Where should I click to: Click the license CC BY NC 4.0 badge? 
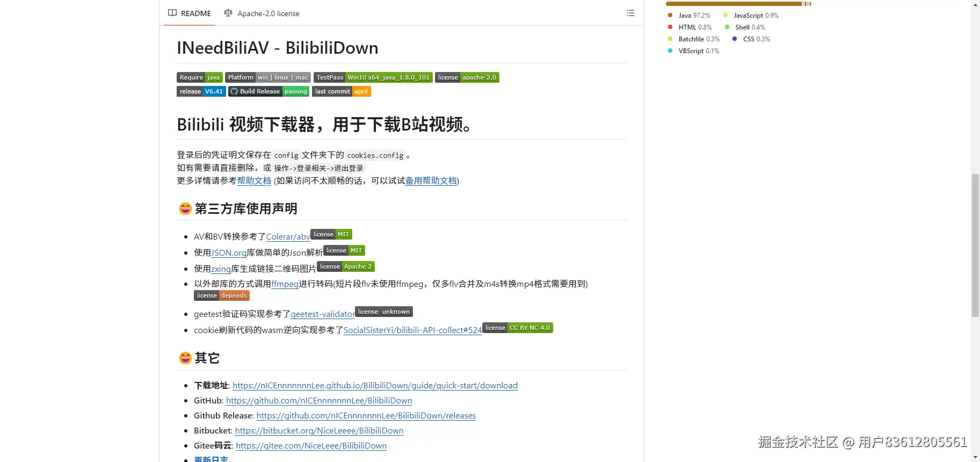(518, 328)
